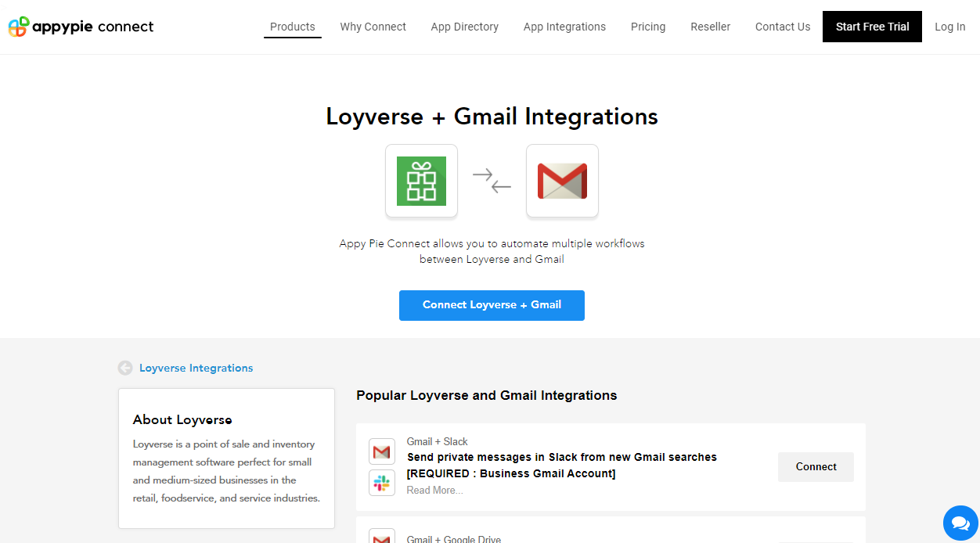Click the swap arrows between app icons
The height and width of the screenshot is (543, 980).
coord(492,181)
